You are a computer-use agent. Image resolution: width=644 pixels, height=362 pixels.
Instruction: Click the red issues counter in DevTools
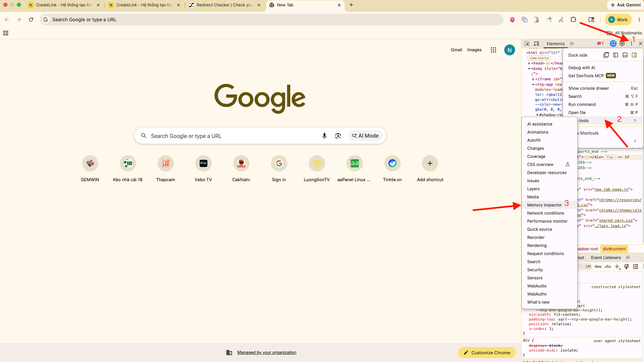coord(600,44)
